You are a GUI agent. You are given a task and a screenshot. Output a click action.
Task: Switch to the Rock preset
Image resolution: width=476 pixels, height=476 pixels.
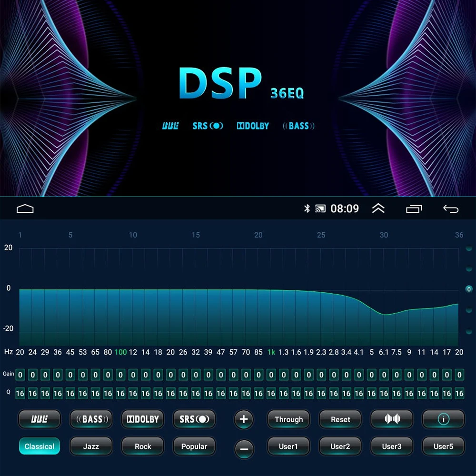point(143,446)
